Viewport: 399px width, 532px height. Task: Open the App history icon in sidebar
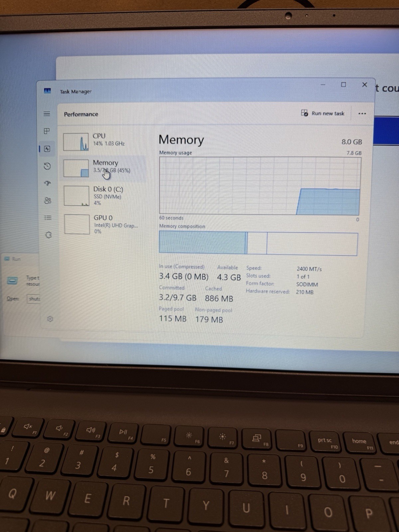click(47, 166)
